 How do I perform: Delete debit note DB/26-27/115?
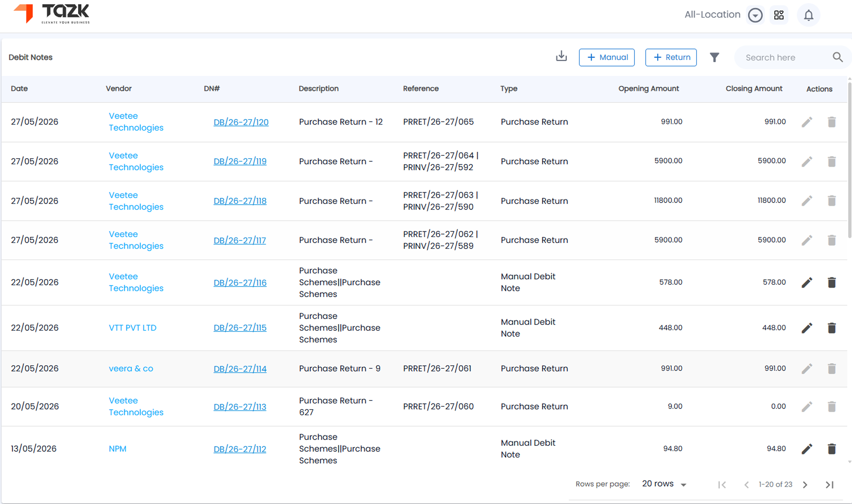pos(831,328)
